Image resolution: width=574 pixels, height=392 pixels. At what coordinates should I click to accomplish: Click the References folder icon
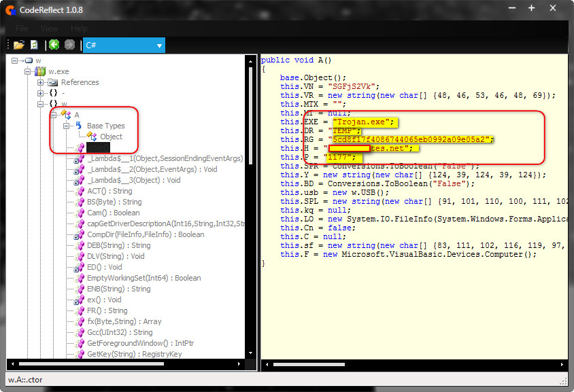pyautogui.click(x=52, y=82)
